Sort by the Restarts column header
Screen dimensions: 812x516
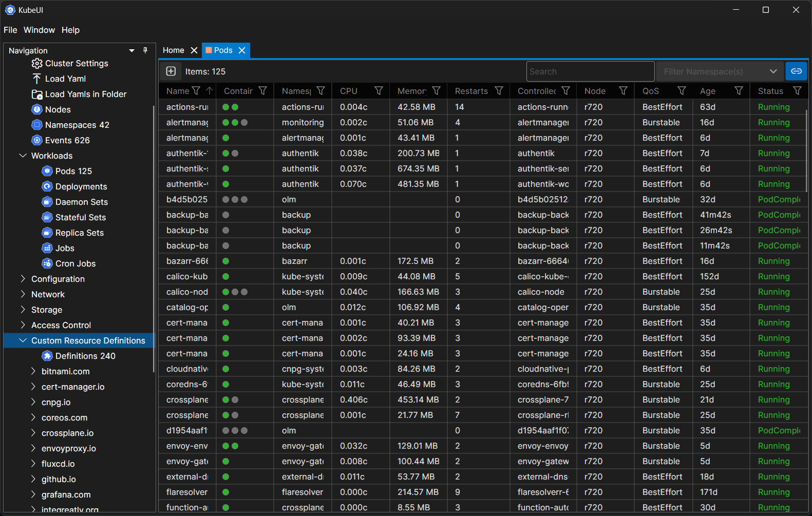[x=471, y=91]
